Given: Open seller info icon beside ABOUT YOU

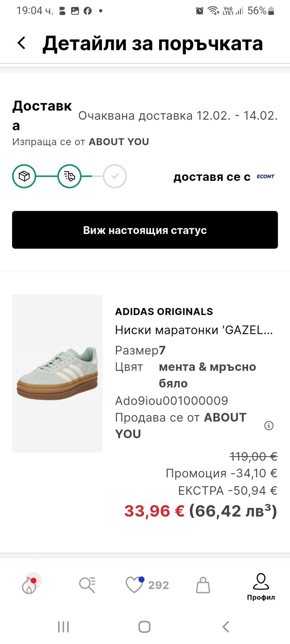Looking at the screenshot, I should tap(269, 426).
